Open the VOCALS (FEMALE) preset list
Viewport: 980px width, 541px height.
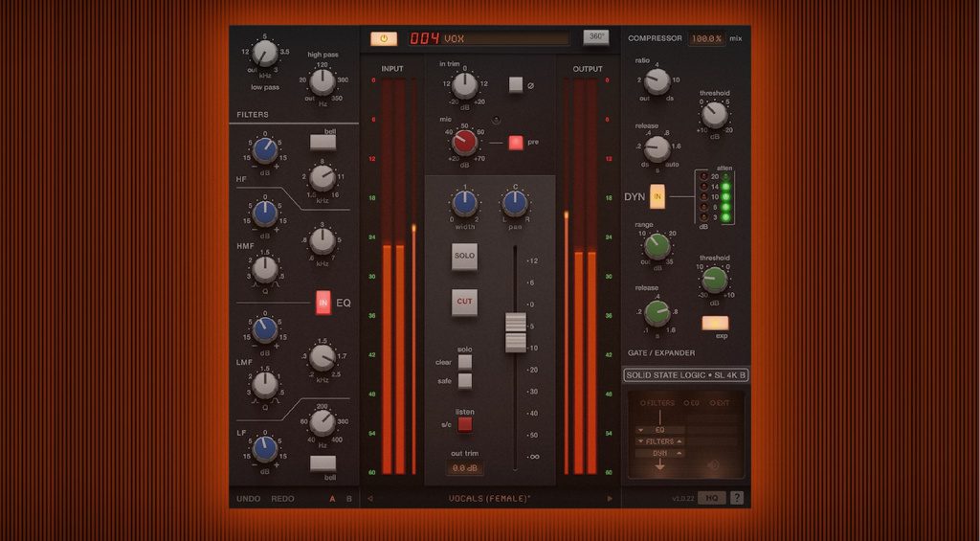(490, 498)
